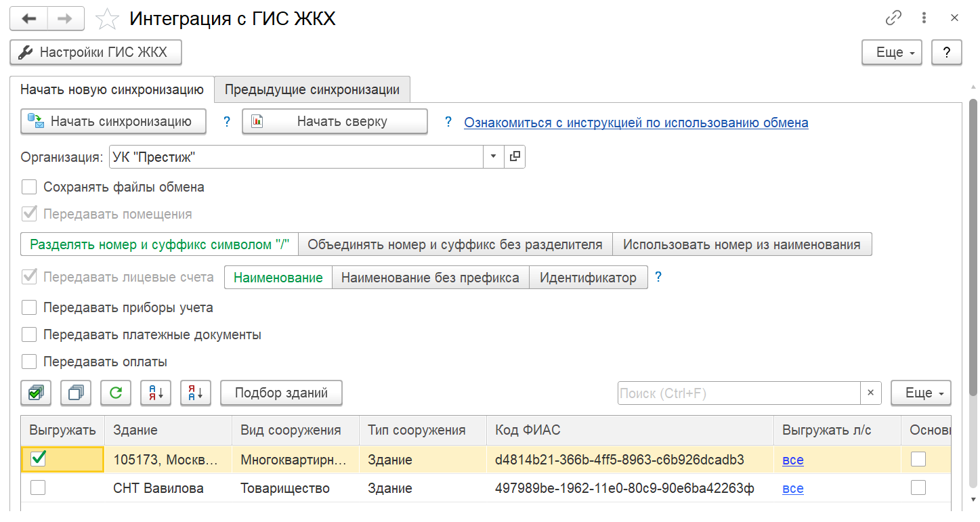
Task: Click the Выгружать л/с column header
Action: (x=837, y=431)
